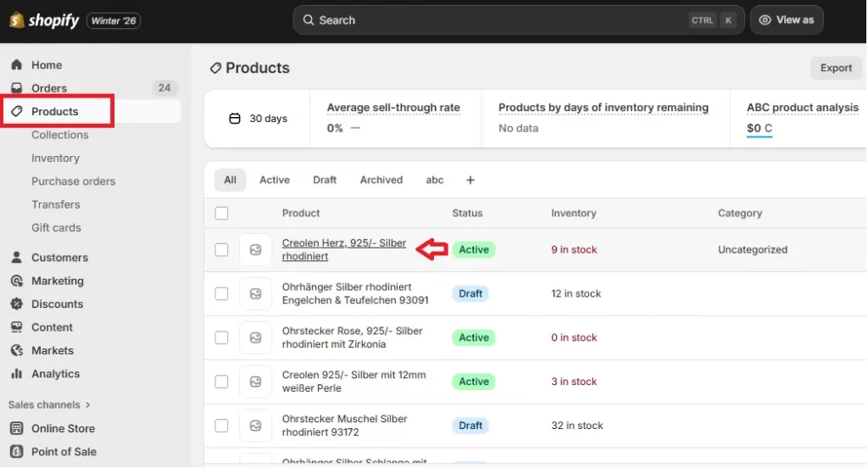Expand the Sales channels chevron

click(x=87, y=405)
